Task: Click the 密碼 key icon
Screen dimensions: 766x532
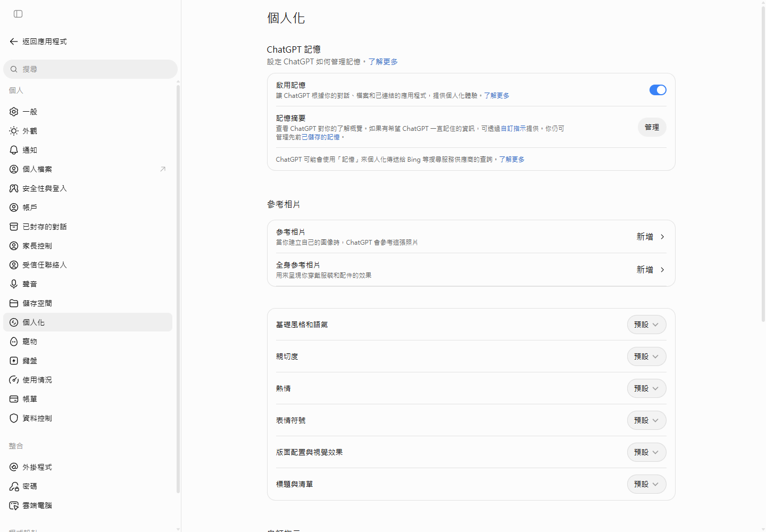Action: coord(14,486)
